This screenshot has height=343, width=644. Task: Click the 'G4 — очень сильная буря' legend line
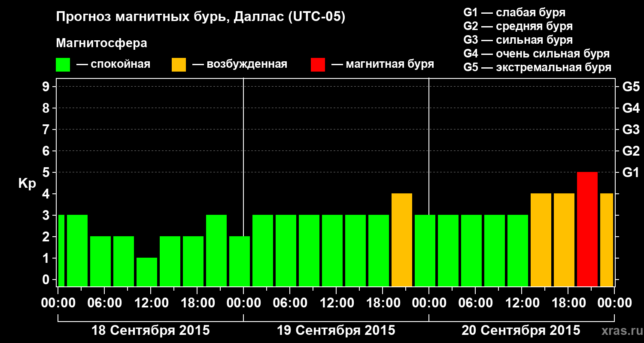click(537, 54)
